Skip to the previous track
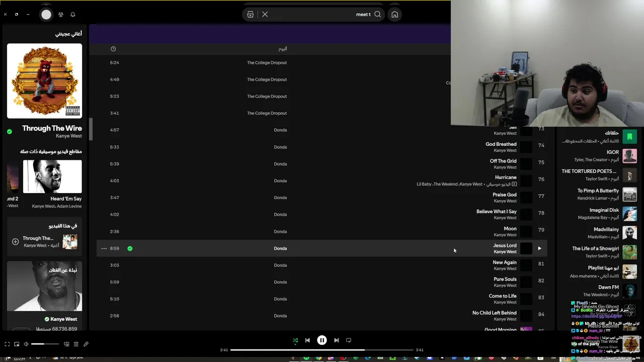Viewport: 644px width, 362px height. (x=307, y=340)
